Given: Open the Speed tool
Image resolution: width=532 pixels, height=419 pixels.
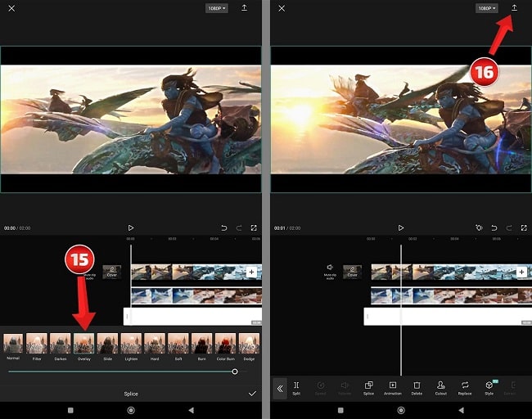Looking at the screenshot, I should tap(321, 389).
